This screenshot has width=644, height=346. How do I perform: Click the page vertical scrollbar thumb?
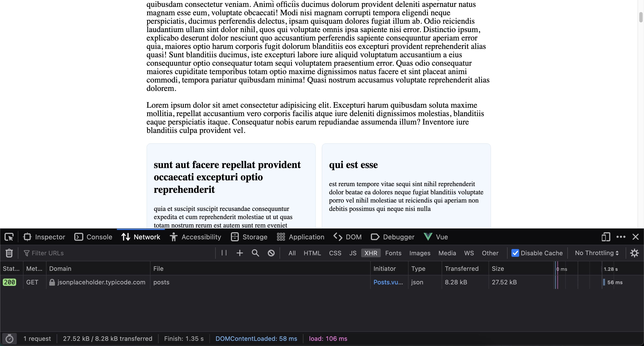click(x=641, y=17)
